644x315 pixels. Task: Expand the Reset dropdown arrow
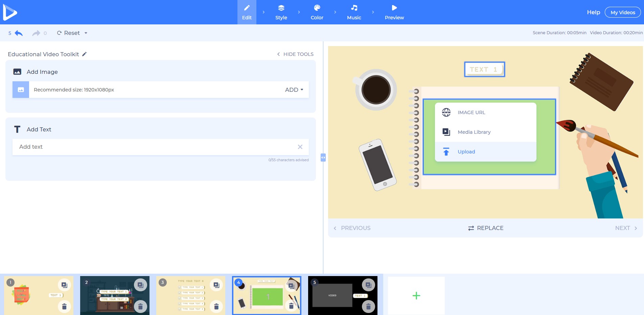point(86,33)
